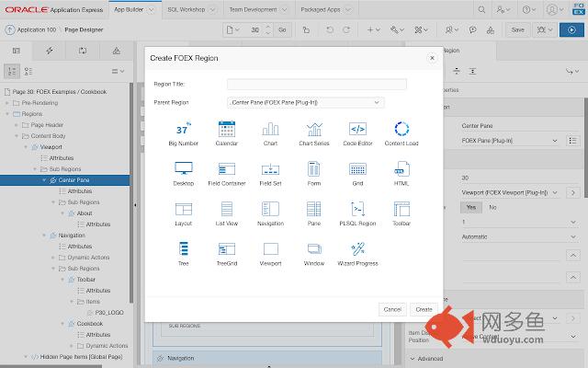The image size is (588, 368).
Task: Click the page number field showing 30
Action: coord(255,29)
